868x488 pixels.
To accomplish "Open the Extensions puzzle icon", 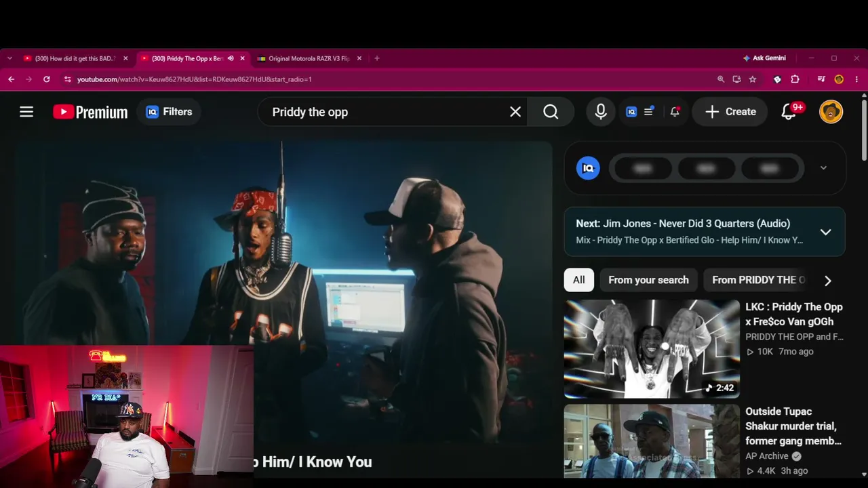I will pyautogui.click(x=795, y=79).
